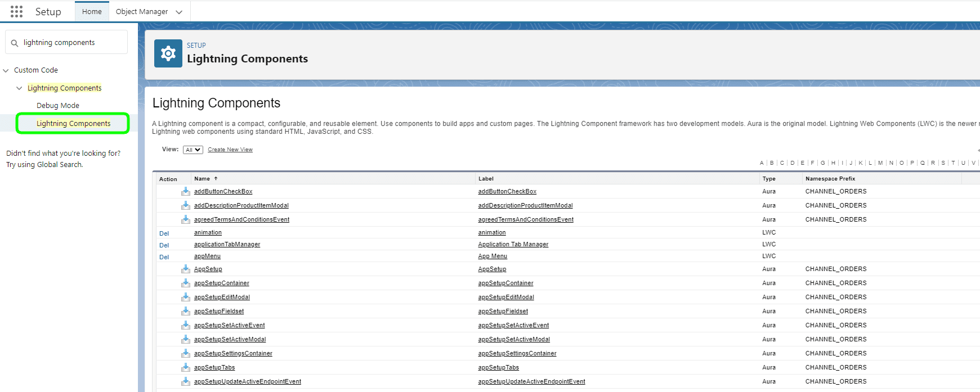This screenshot has width=980, height=392.
Task: Switch to the Home tab
Action: pos(92,11)
